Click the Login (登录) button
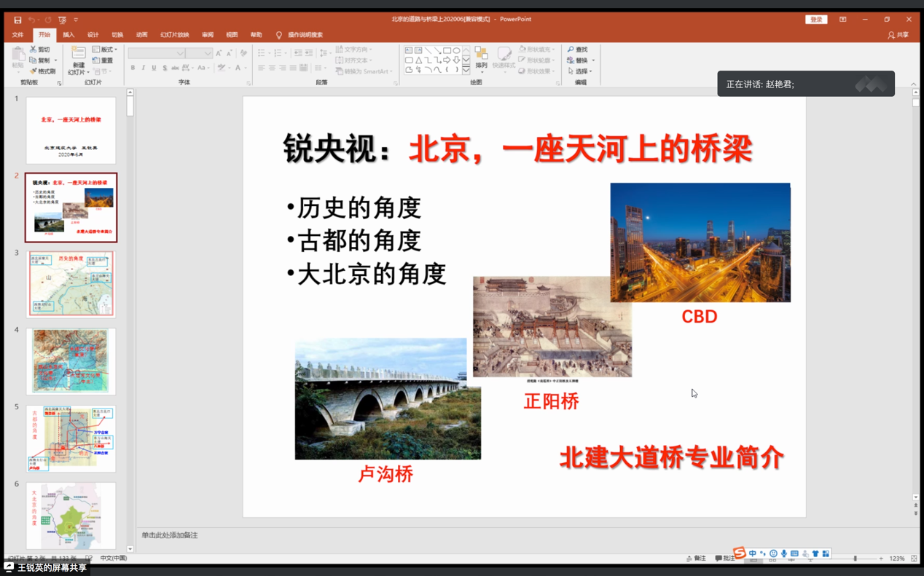Viewport: 924px width, 576px height. pyautogui.click(x=816, y=20)
